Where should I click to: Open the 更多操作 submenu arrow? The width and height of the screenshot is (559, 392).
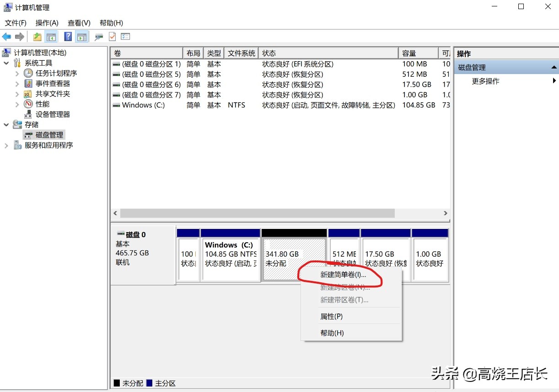[x=554, y=81]
